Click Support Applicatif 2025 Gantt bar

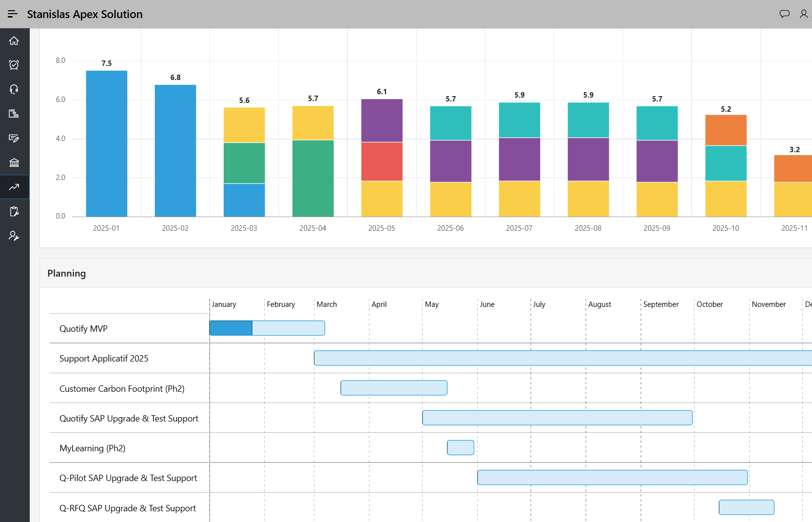click(x=563, y=358)
